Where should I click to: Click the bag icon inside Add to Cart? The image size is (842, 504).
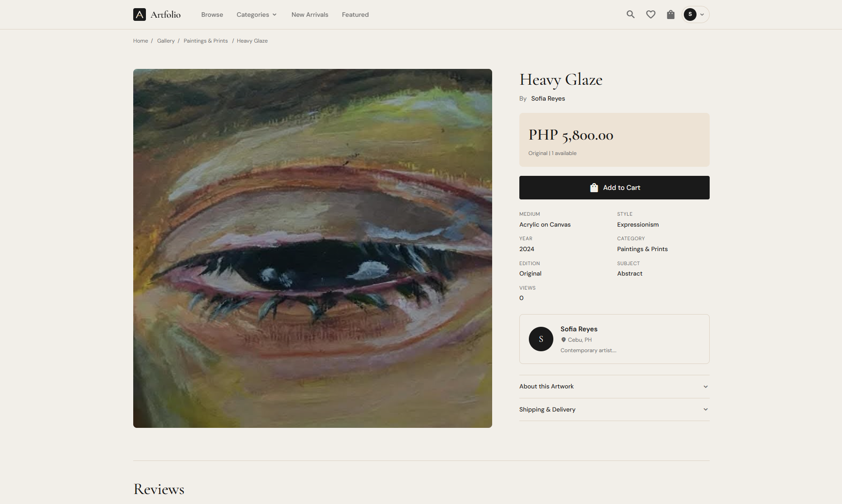[x=594, y=187]
